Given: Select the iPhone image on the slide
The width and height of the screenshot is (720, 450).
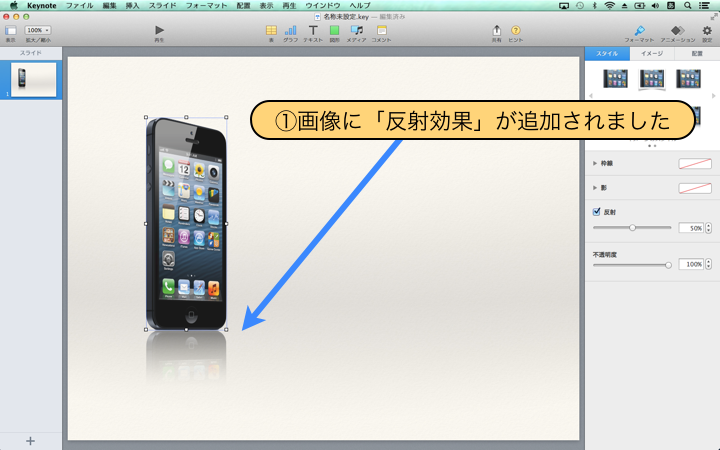Looking at the screenshot, I should click(186, 224).
